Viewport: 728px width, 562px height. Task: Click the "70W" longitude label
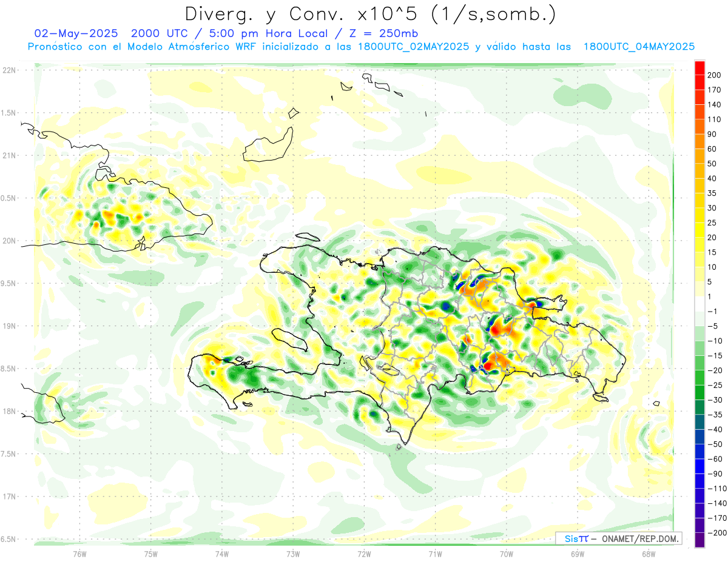pos(507,554)
